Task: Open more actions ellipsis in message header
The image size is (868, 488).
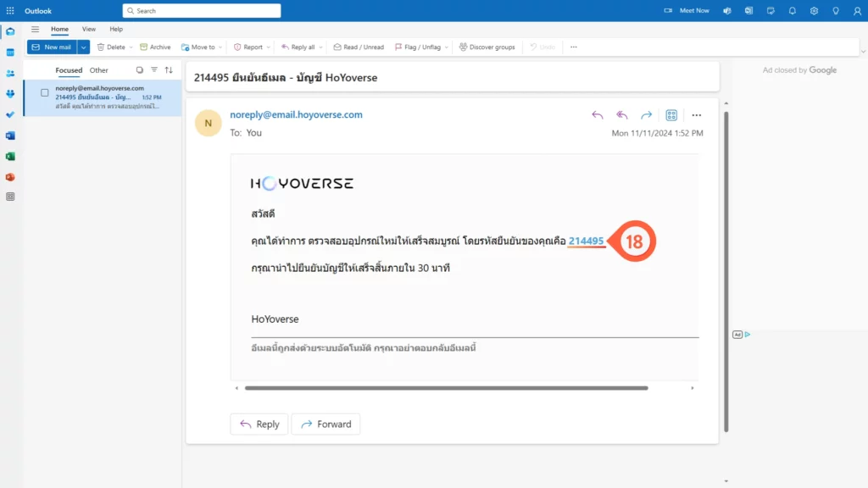Action: 697,115
